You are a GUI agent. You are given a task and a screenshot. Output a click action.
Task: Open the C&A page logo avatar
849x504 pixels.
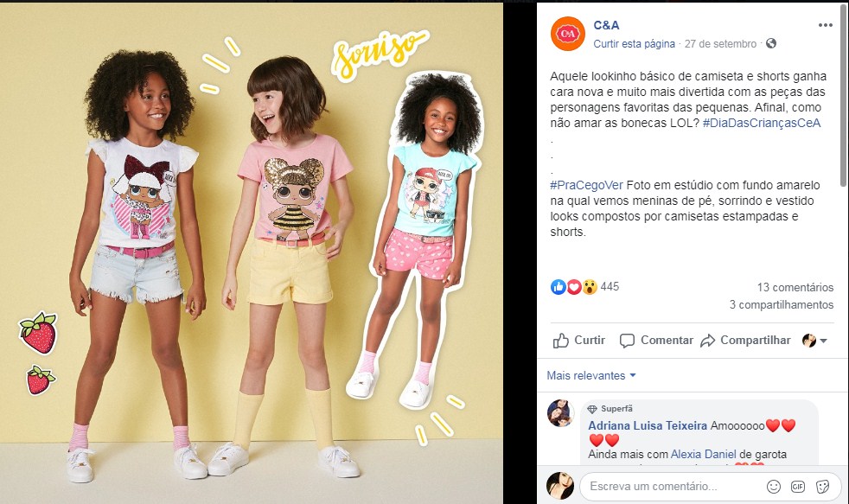coord(567,34)
